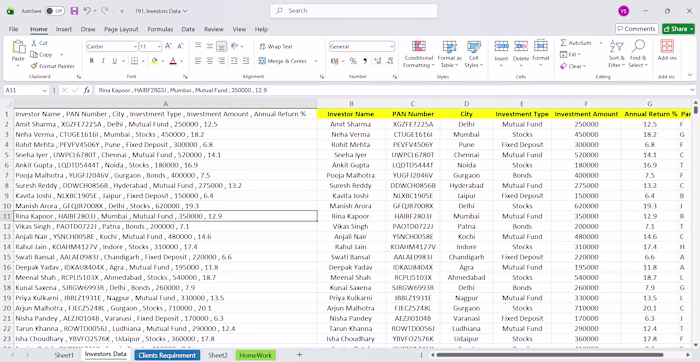This screenshot has height=362, width=700.
Task: Open Cell Styles gallery
Action: point(474,54)
